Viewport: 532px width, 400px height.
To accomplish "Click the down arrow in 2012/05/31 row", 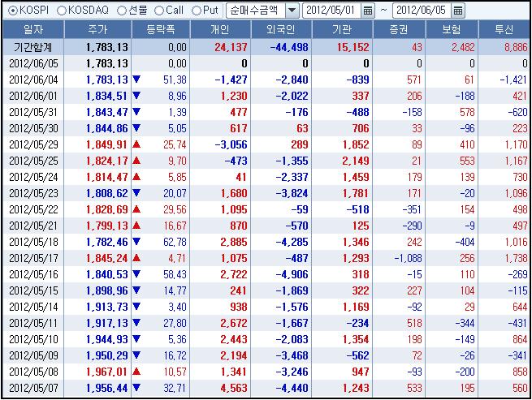I will [x=136, y=112].
